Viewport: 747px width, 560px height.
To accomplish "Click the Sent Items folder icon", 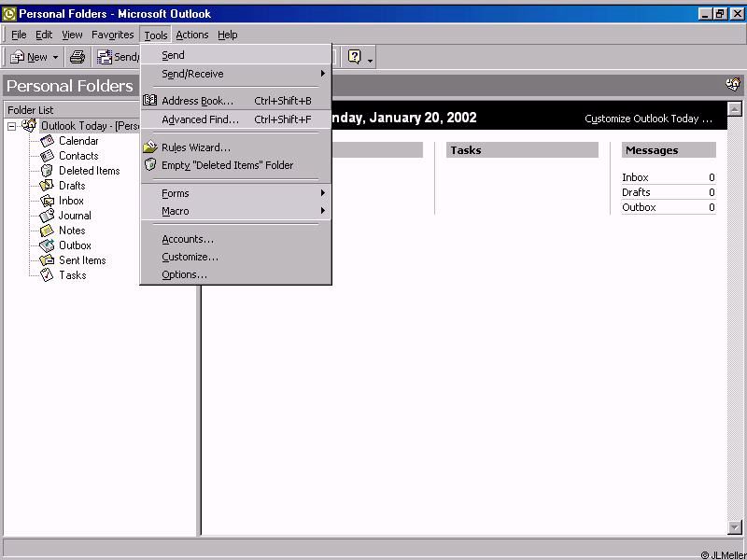I will [x=47, y=260].
